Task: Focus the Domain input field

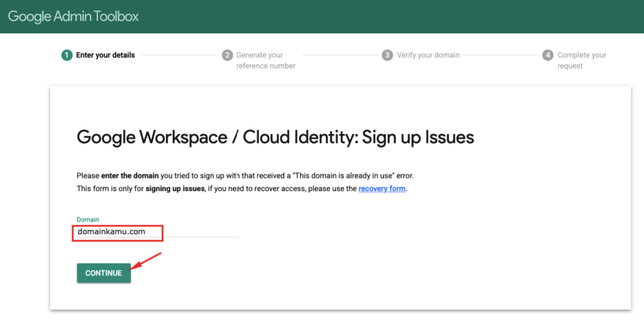Action: (x=157, y=231)
